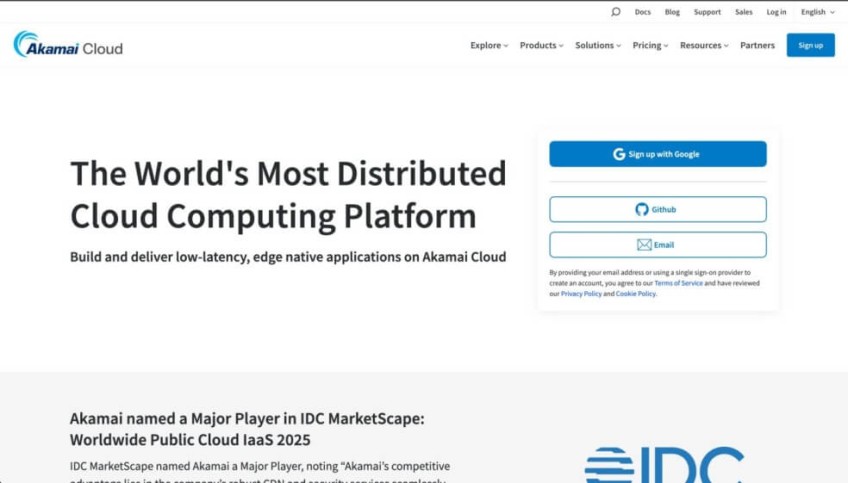Image resolution: width=848 pixels, height=483 pixels.
Task: Open the Solutions dropdown menu
Action: coord(598,45)
